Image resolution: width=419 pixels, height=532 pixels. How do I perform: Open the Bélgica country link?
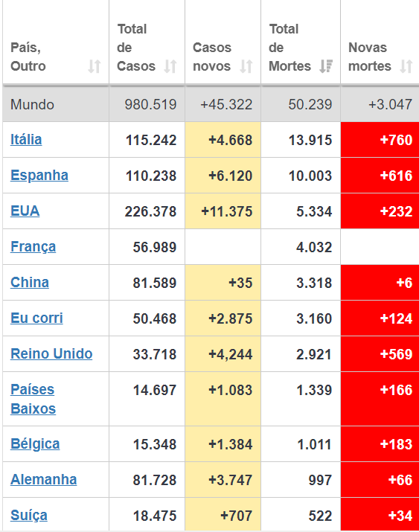point(35,444)
